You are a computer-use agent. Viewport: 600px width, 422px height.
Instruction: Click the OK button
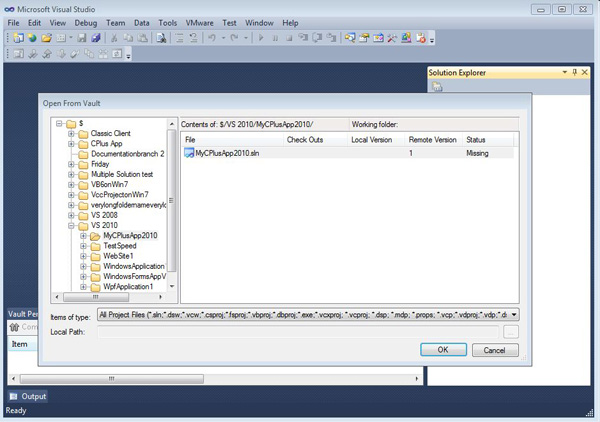tap(443, 350)
